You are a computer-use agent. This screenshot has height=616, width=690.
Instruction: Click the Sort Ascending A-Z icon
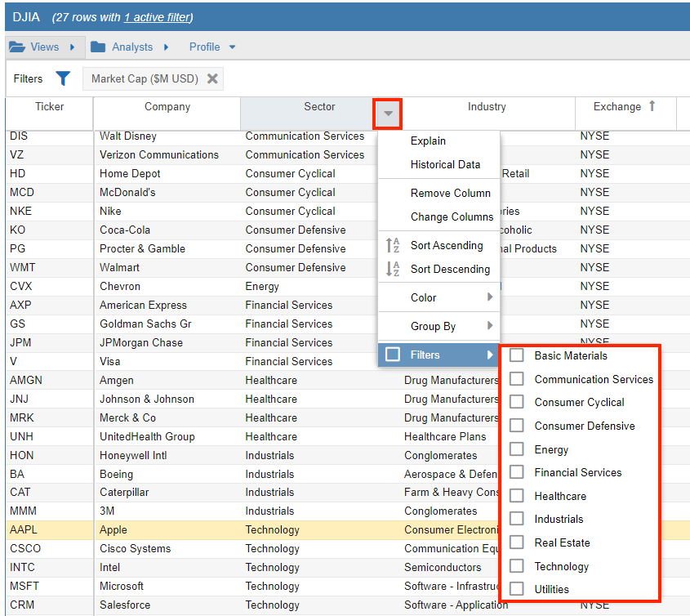pos(393,245)
